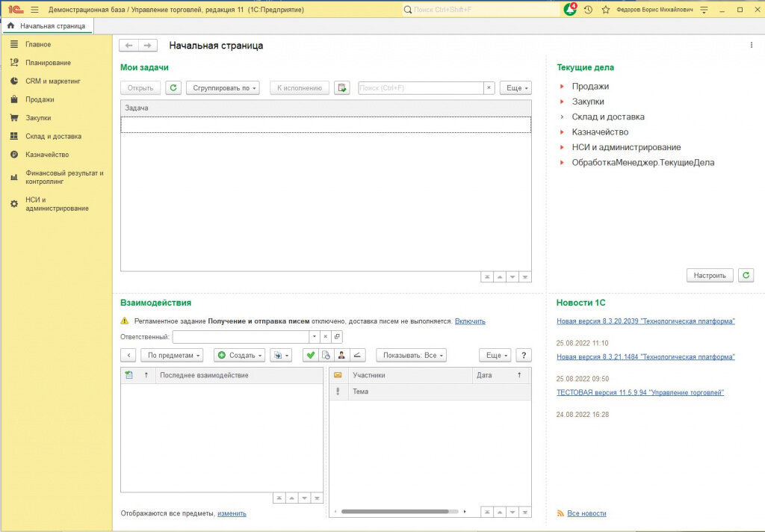Click the изменить link under subjects list
Screen dimensions: 765x532
[x=232, y=513]
